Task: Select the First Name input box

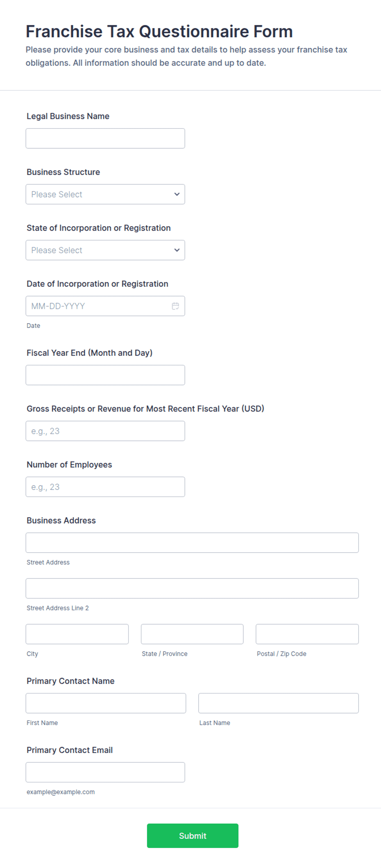Action: (106, 703)
